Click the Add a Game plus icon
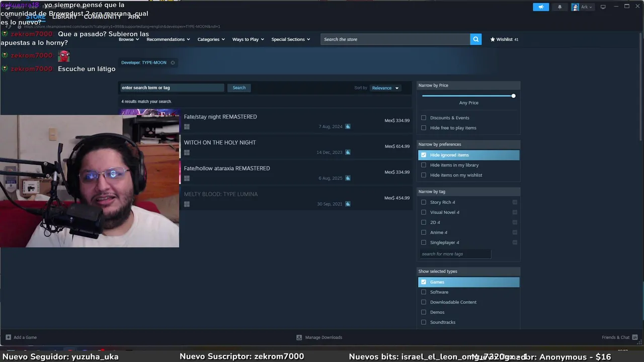 pyautogui.click(x=8, y=337)
